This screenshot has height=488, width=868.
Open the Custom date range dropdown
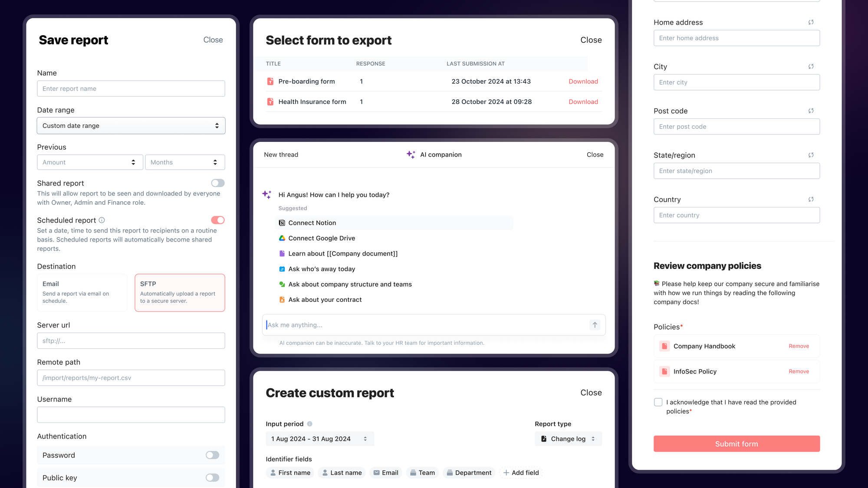131,125
